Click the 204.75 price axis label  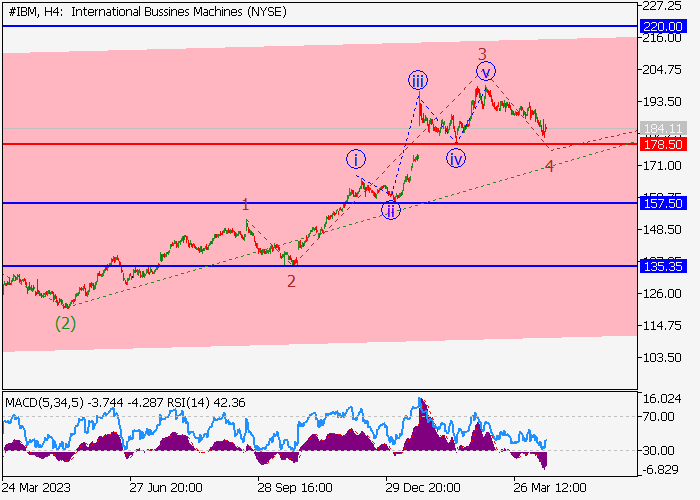coord(662,70)
